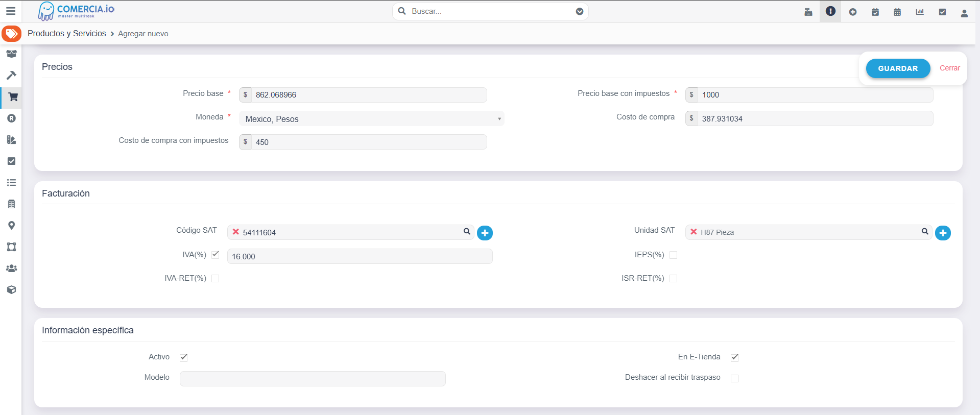Viewport: 980px width, 415px height.
Task: Toggle the En E-Tienda checkbox
Action: (735, 357)
